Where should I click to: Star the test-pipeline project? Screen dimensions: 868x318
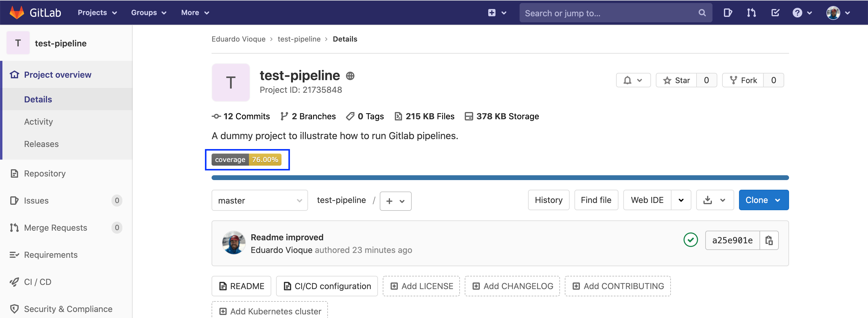pyautogui.click(x=677, y=80)
